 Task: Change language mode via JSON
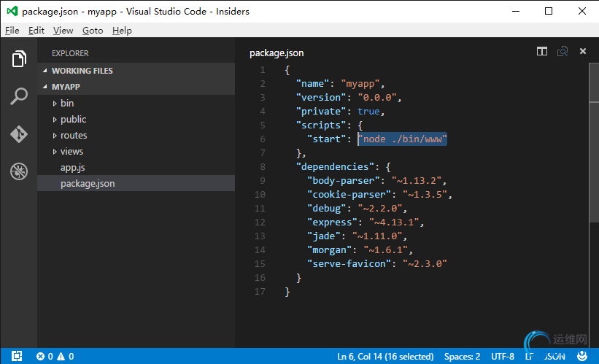click(555, 357)
